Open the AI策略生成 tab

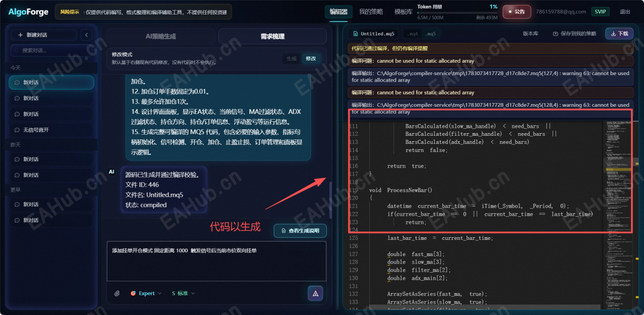pyautogui.click(x=161, y=36)
